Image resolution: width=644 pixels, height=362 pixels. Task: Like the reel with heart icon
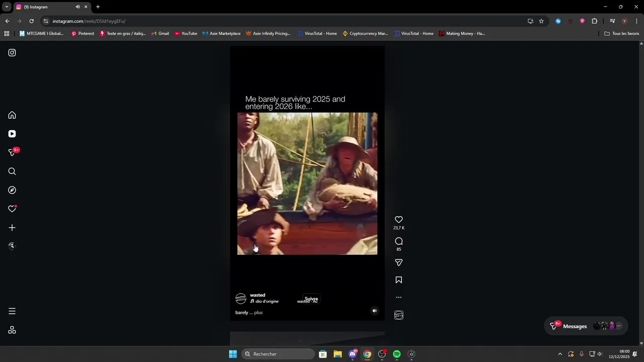click(x=398, y=220)
